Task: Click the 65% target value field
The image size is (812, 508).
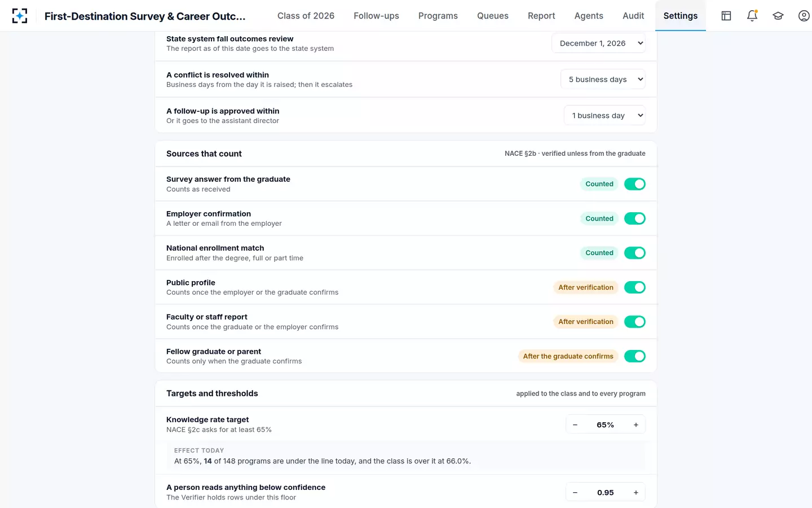Action: pyautogui.click(x=606, y=425)
